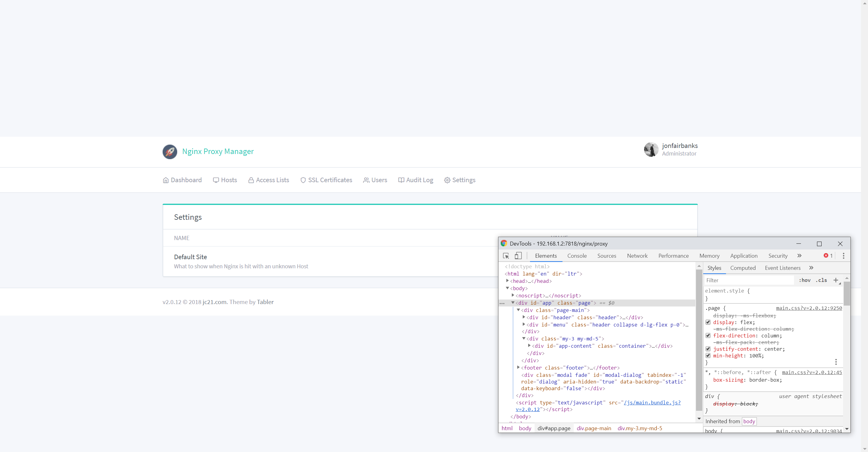Click the Nginx Proxy Manager rocket logo
Screen dimensions: 868x452
(x=170, y=152)
